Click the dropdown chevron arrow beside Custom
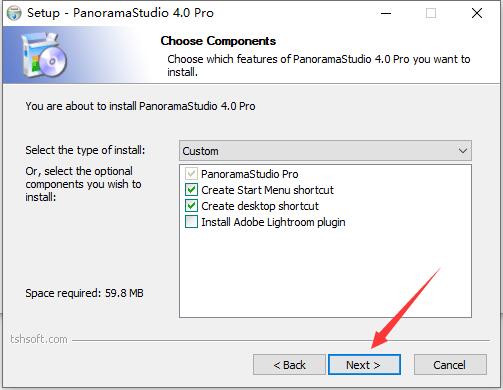 point(463,151)
